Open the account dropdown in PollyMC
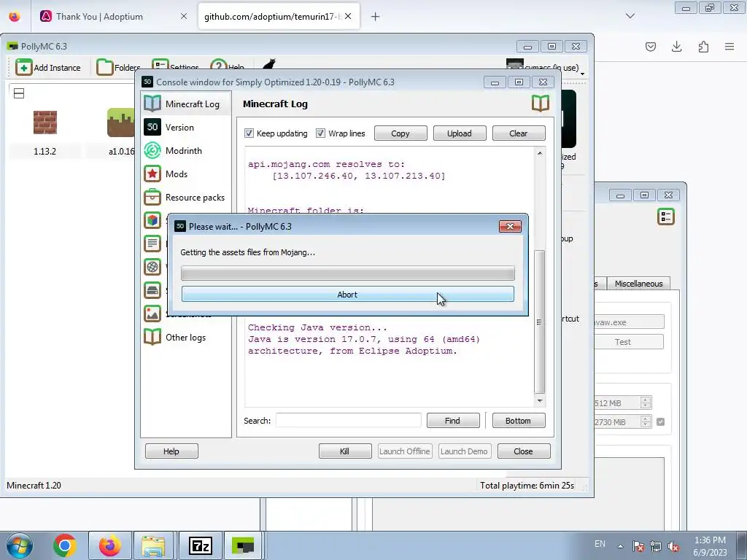Viewport: 747px width, 560px height. pyautogui.click(x=545, y=66)
